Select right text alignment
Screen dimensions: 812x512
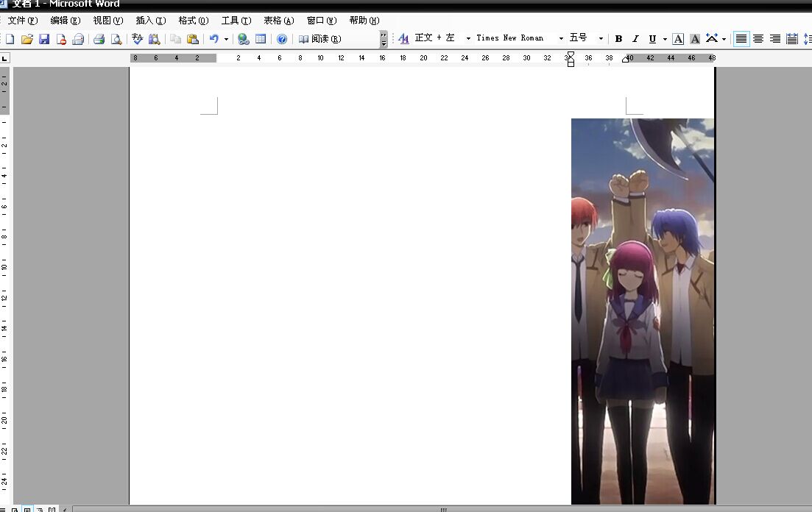point(775,39)
